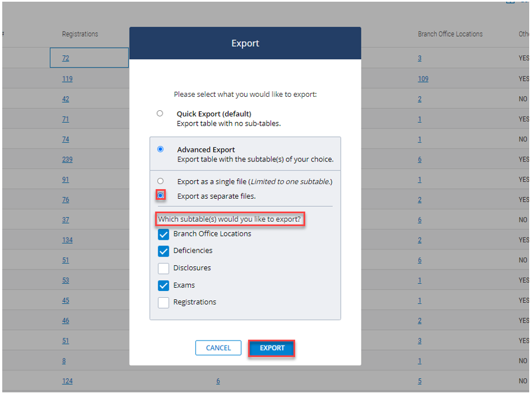Pick the Export as separate files radio
The image size is (532, 394).
tap(160, 195)
